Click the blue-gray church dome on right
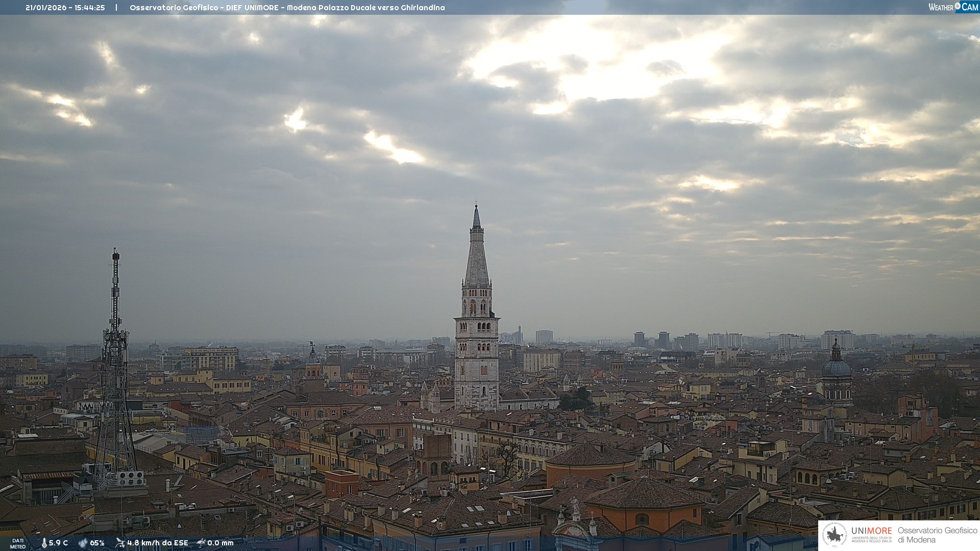Screen dimensions: 980x551 click(836, 367)
